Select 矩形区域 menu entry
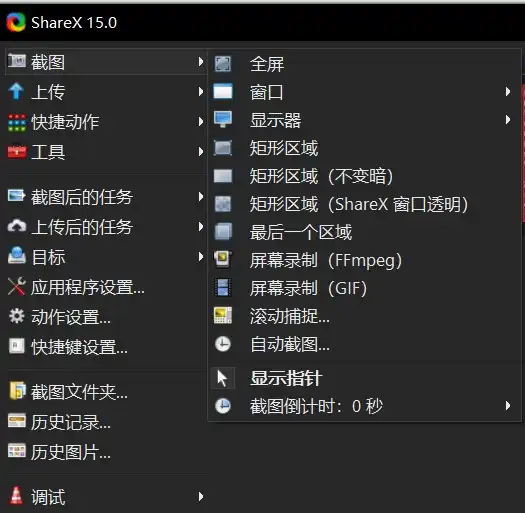Screen dimensions: 525x513 365,148
